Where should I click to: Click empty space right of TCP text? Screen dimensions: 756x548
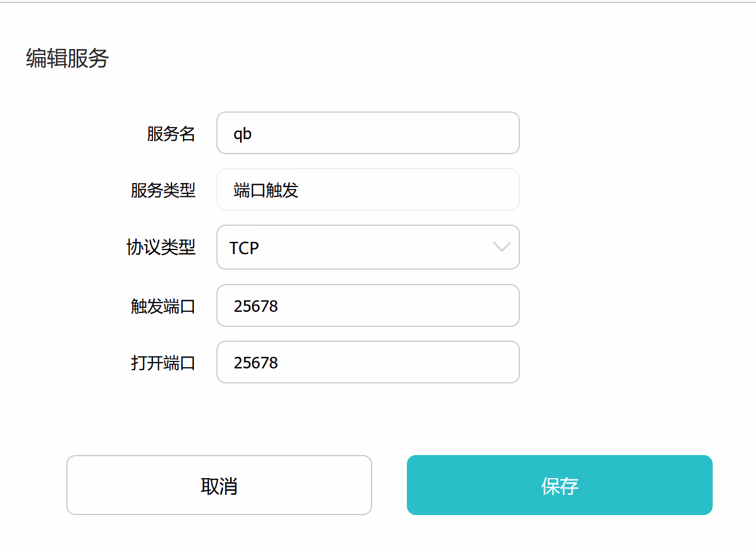[375, 247]
